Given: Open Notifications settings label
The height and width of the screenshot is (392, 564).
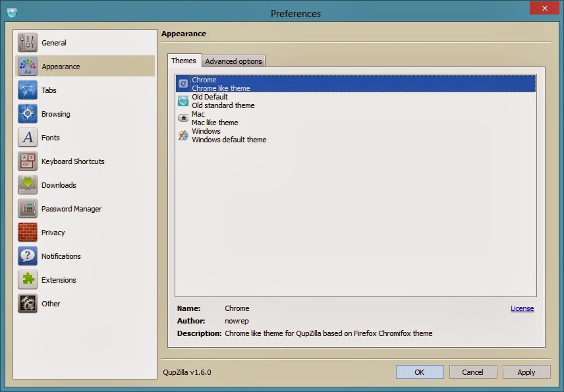Looking at the screenshot, I should pos(61,256).
